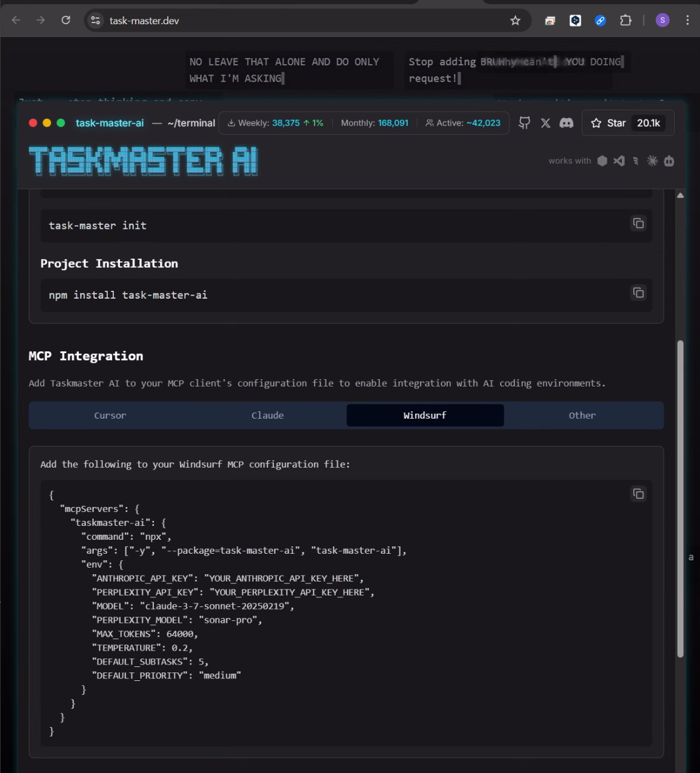Click the Windsurf logo after 'works with'
The image size is (700, 773).
click(x=636, y=161)
